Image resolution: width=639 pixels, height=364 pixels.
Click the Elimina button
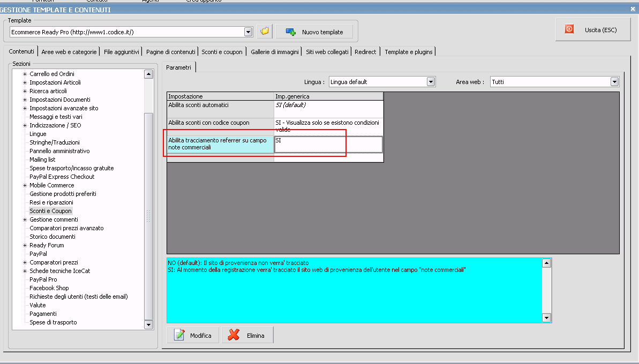point(247,336)
